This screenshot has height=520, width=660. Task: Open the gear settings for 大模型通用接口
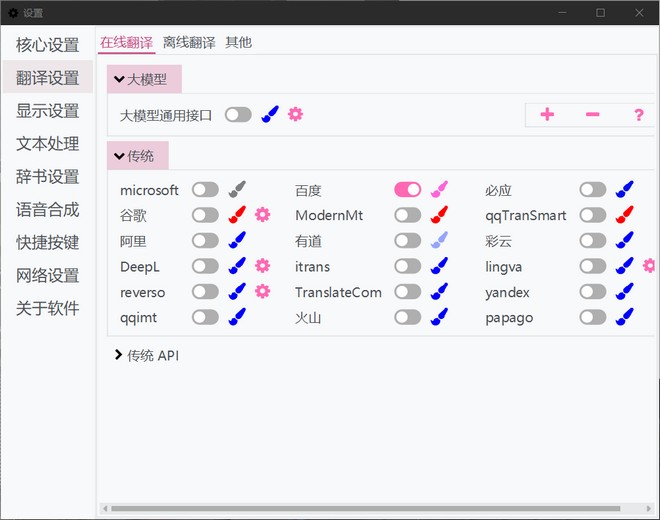pyautogui.click(x=295, y=114)
